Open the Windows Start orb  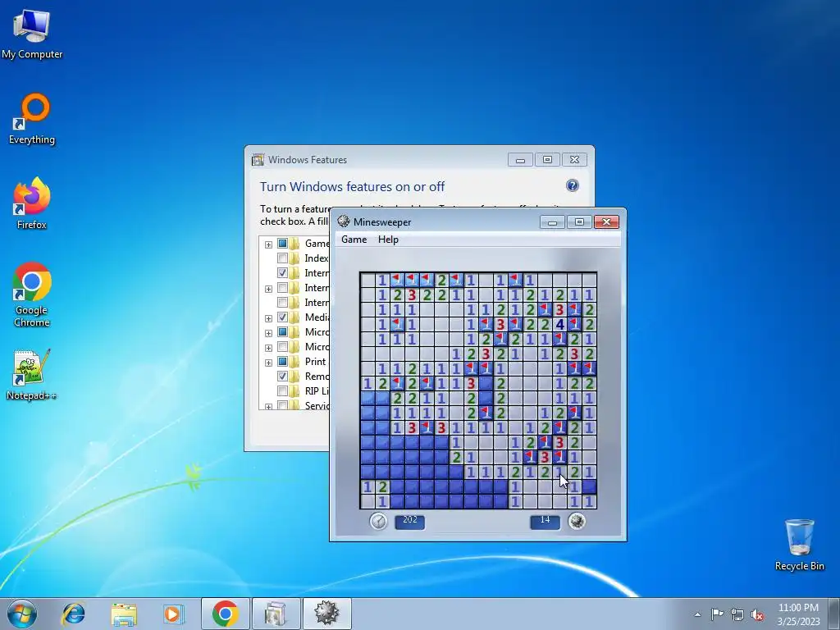click(22, 614)
